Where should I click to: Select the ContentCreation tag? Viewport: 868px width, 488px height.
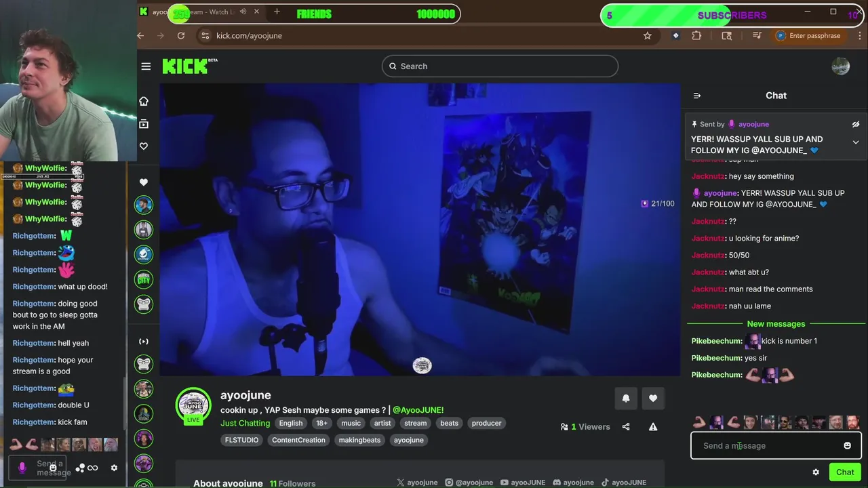[298, 440]
